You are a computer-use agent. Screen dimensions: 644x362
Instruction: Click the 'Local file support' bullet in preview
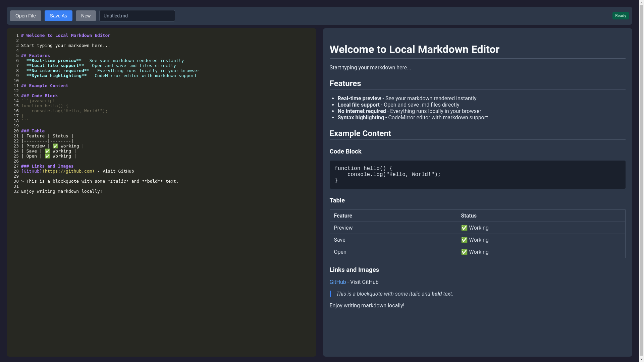point(398,105)
